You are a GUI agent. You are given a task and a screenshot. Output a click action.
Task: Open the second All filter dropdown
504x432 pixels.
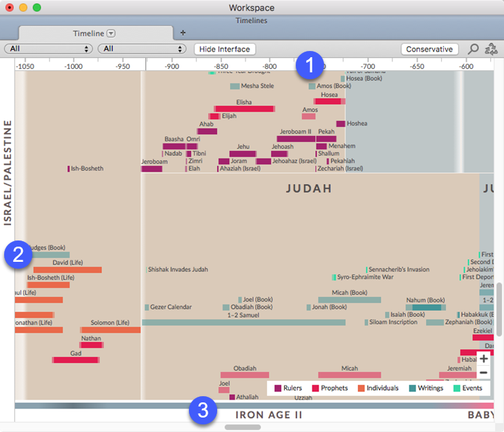(142, 49)
